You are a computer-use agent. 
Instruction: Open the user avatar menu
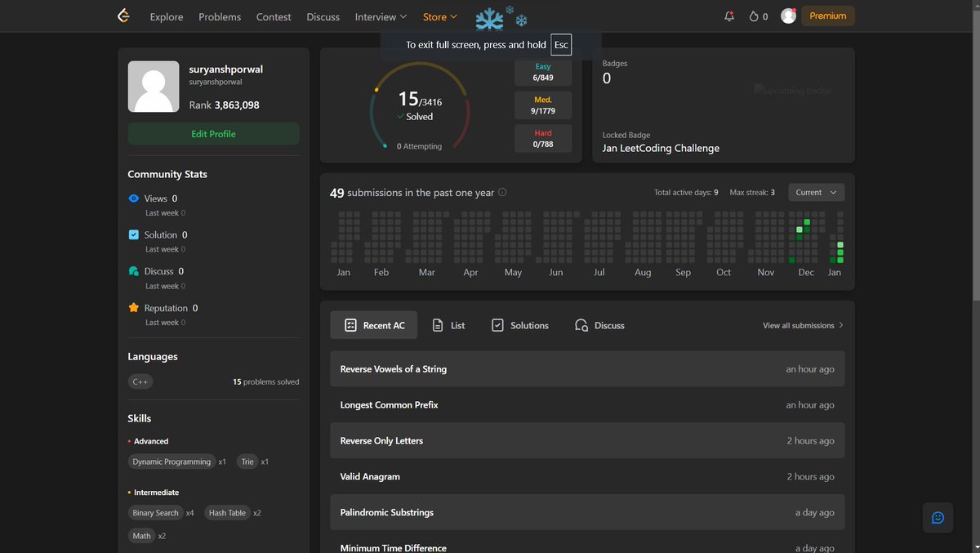click(788, 16)
